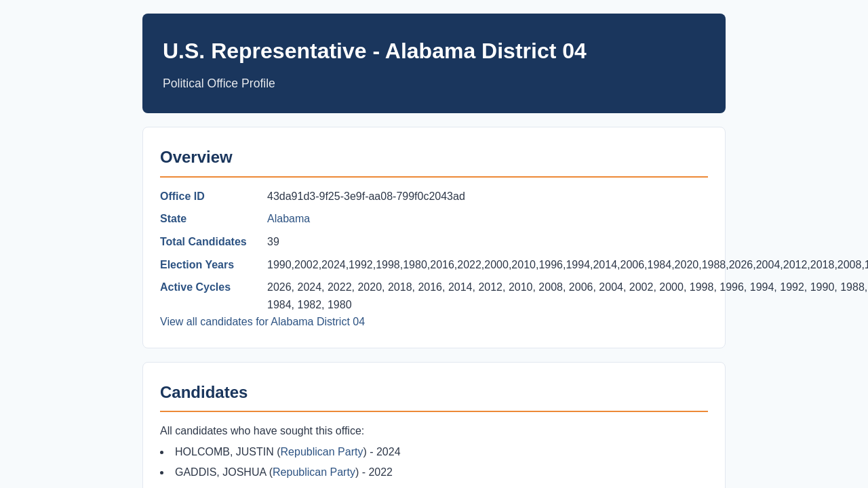Screen dimensions: 868x488
Task: Open Republican Party link beside HOLCOMB, JUSTIN
Action: 321,452
